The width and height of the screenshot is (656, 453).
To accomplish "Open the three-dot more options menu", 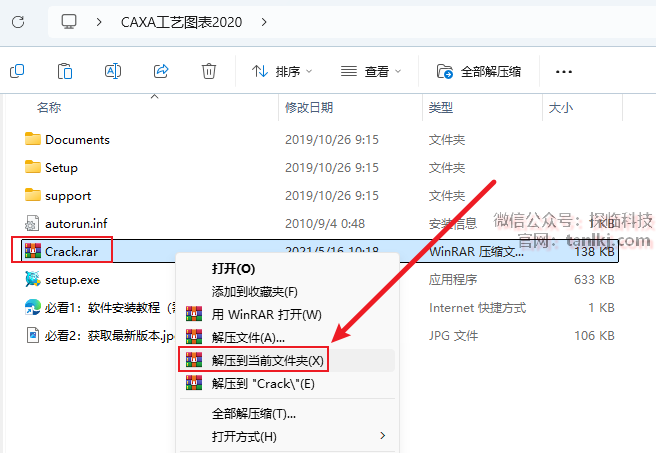I will coord(564,72).
